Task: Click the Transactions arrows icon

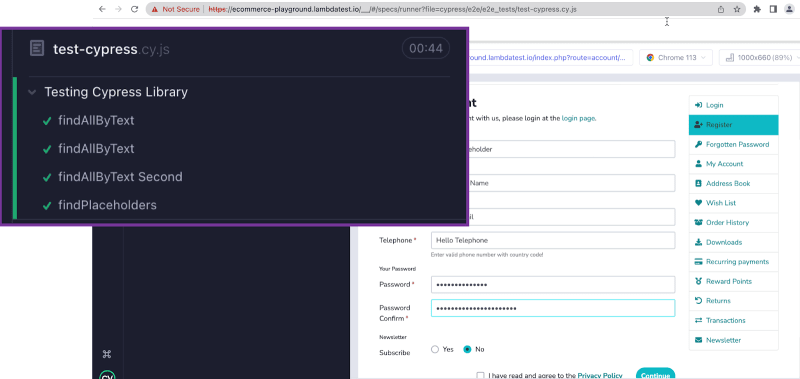Action: [x=698, y=320]
